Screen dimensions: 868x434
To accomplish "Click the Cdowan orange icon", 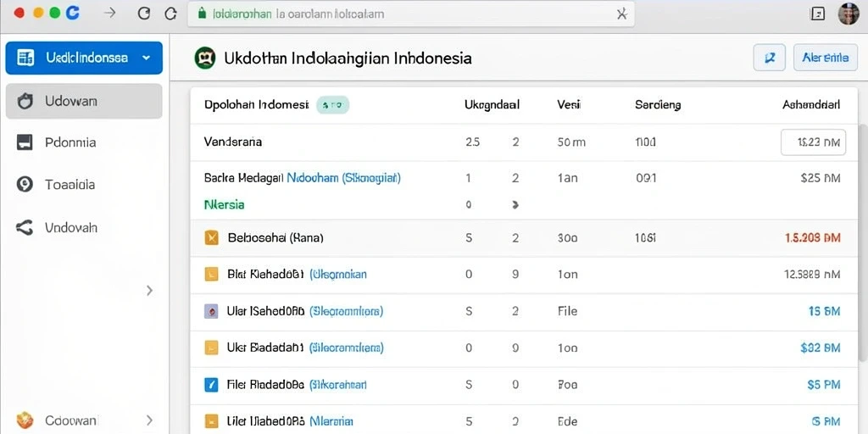I will coord(25,420).
